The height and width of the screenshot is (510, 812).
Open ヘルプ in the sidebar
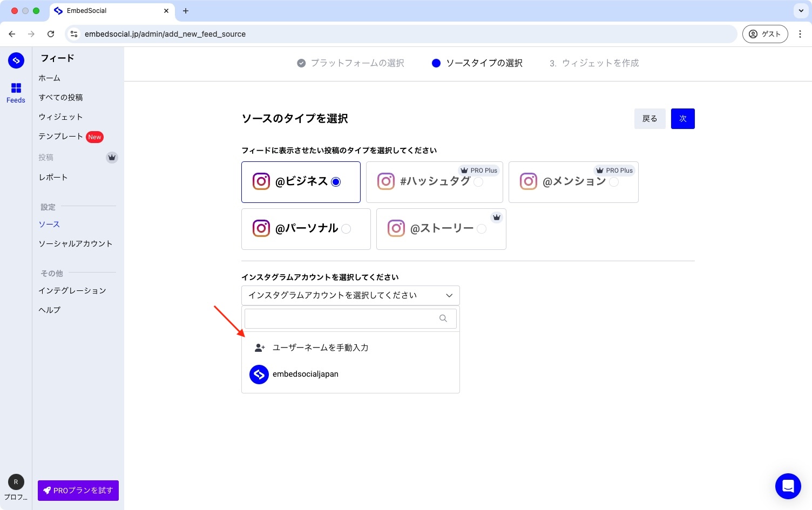pyautogui.click(x=50, y=310)
